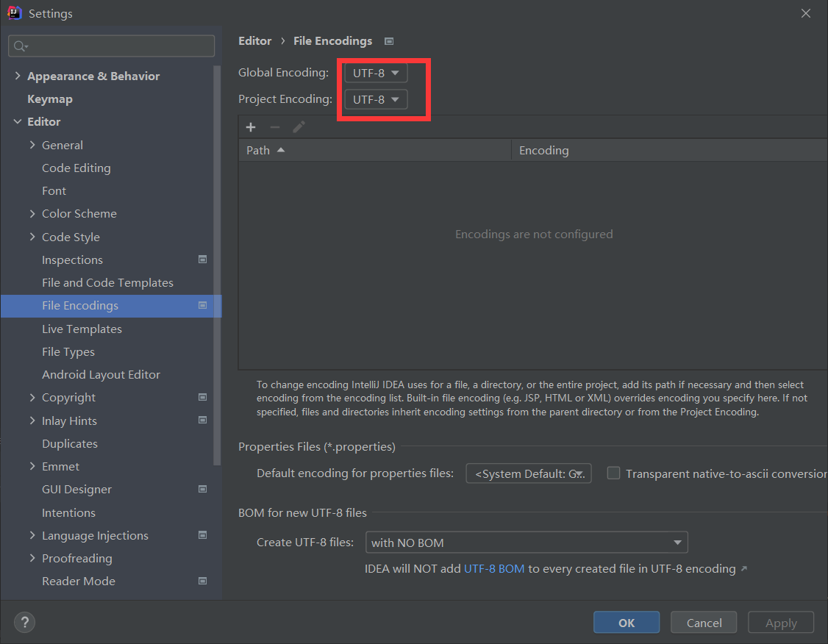Open Intentions settings

click(x=68, y=512)
